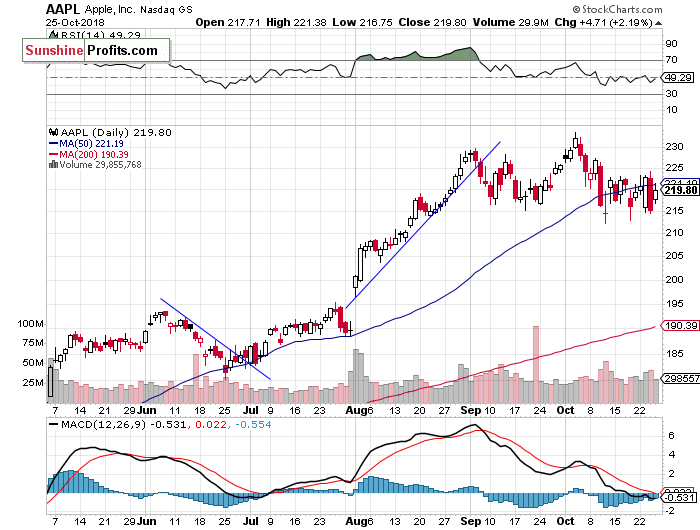This screenshot has height=530, width=700.
Task: Click the price axis label 230
Action: pyautogui.click(x=674, y=147)
